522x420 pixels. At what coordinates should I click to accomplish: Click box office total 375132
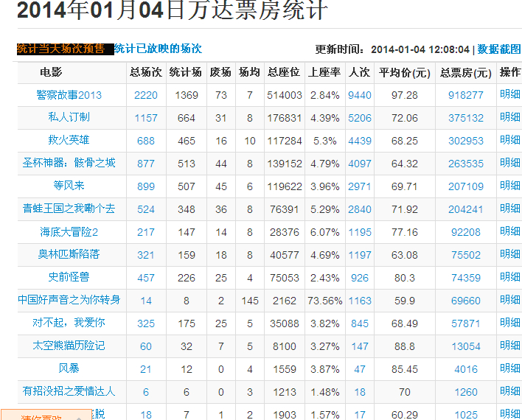coord(466,118)
